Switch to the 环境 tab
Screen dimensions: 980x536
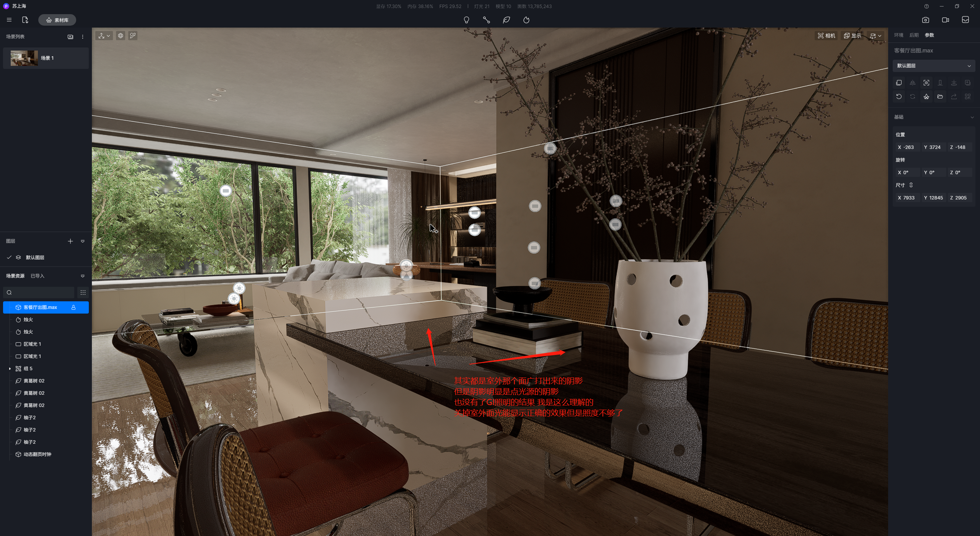[898, 35]
